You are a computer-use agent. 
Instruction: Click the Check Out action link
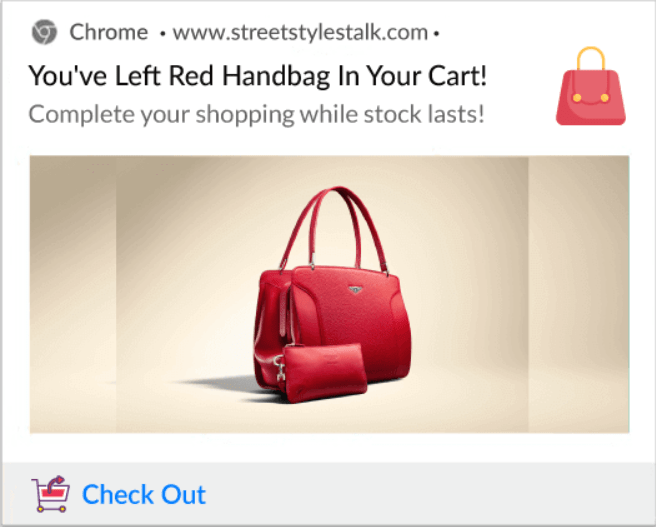[x=144, y=494]
